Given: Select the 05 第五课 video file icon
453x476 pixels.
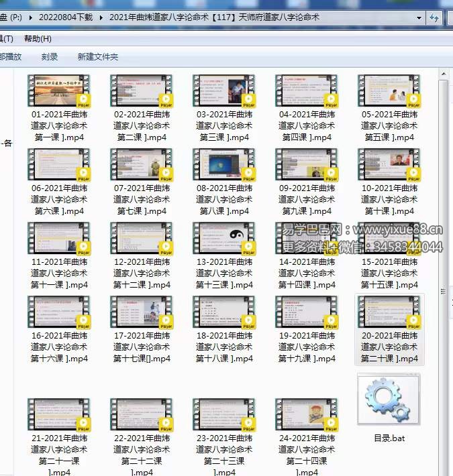Looking at the screenshot, I should coord(389,91).
